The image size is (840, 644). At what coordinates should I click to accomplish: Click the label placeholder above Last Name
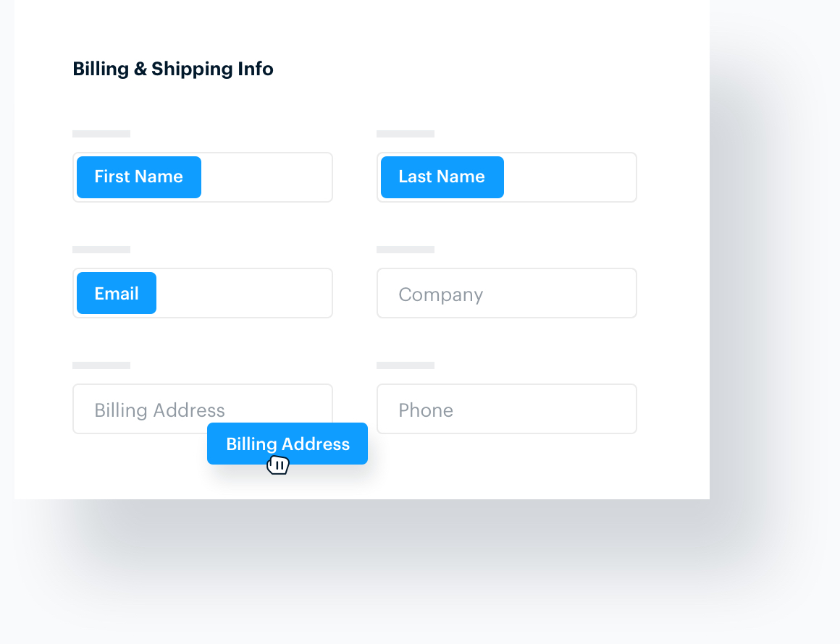406,133
